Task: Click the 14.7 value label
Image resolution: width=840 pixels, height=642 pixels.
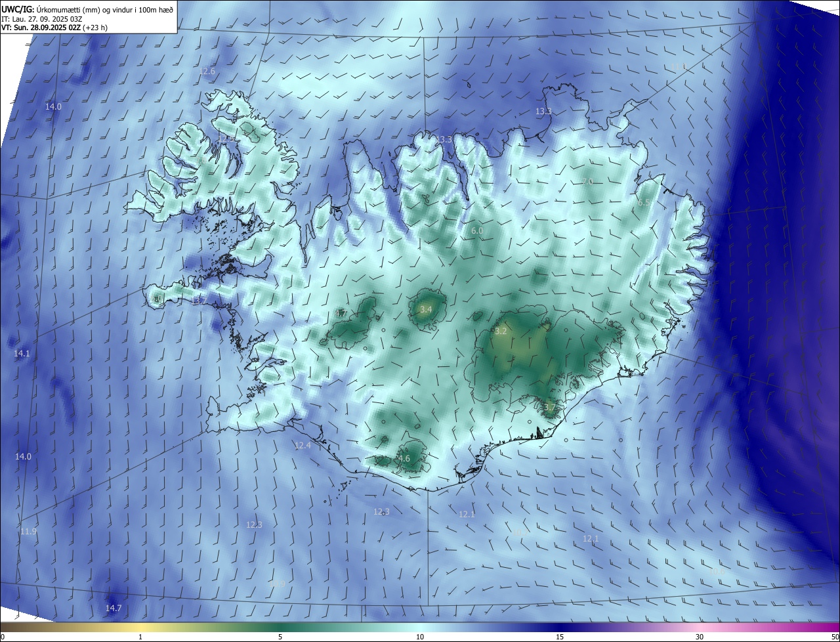Action: click(114, 608)
